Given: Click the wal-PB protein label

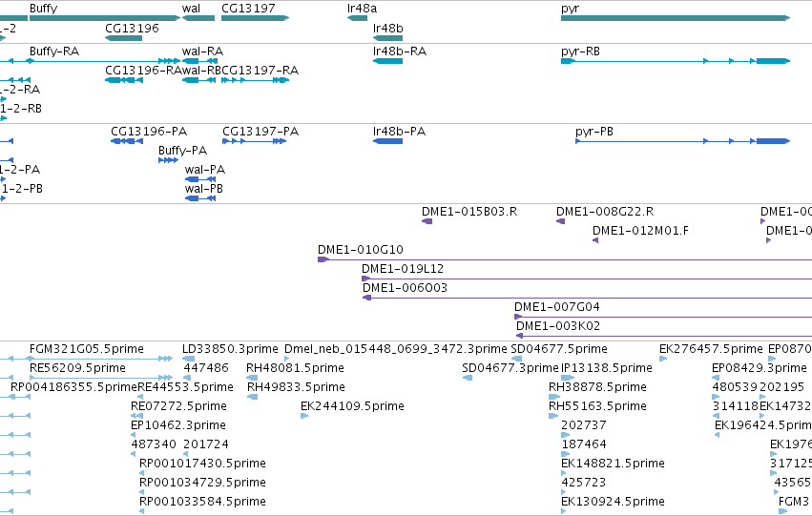Looking at the screenshot, I should point(204,189).
